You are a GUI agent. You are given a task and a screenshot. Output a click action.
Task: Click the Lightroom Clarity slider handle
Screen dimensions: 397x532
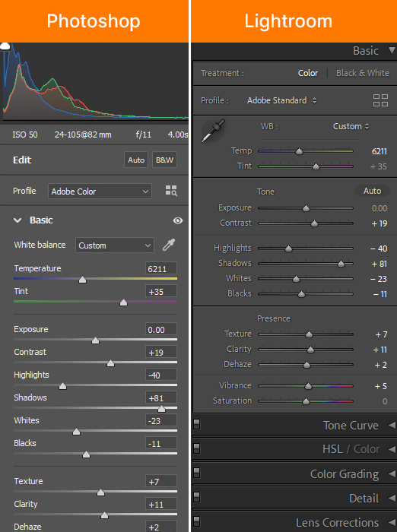coord(310,350)
